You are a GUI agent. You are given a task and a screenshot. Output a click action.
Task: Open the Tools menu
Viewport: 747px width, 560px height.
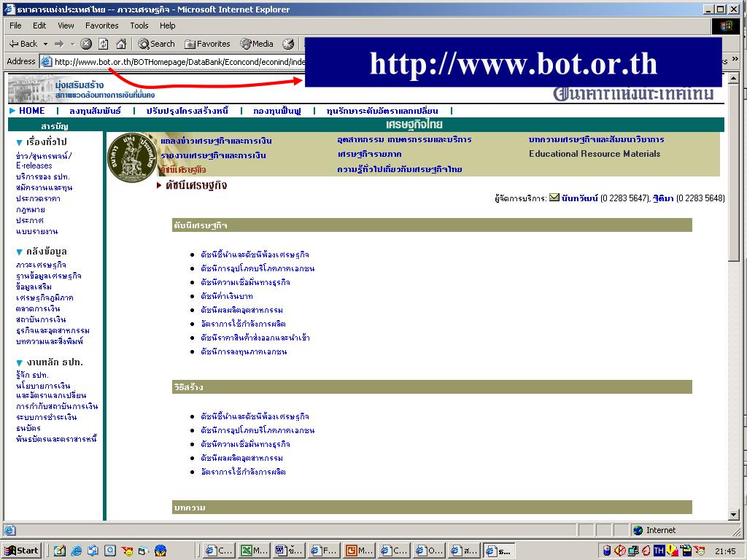coord(139,26)
